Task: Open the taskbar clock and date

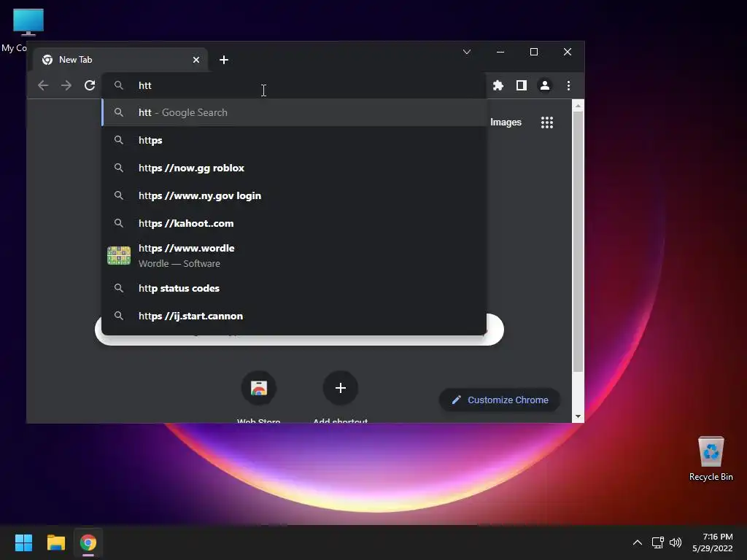Action: click(713, 542)
